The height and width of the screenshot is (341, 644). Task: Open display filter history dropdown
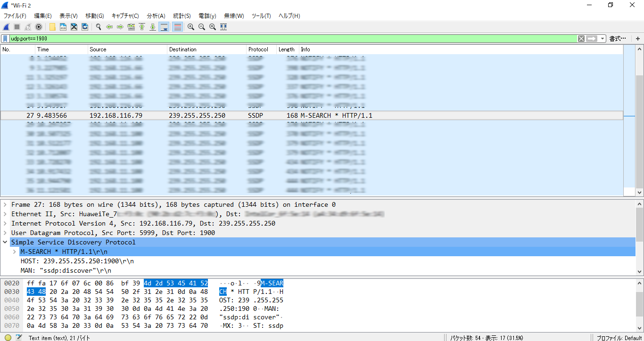click(603, 39)
